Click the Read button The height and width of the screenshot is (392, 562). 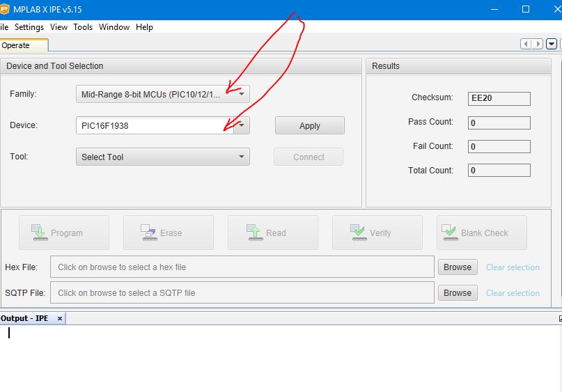click(273, 233)
